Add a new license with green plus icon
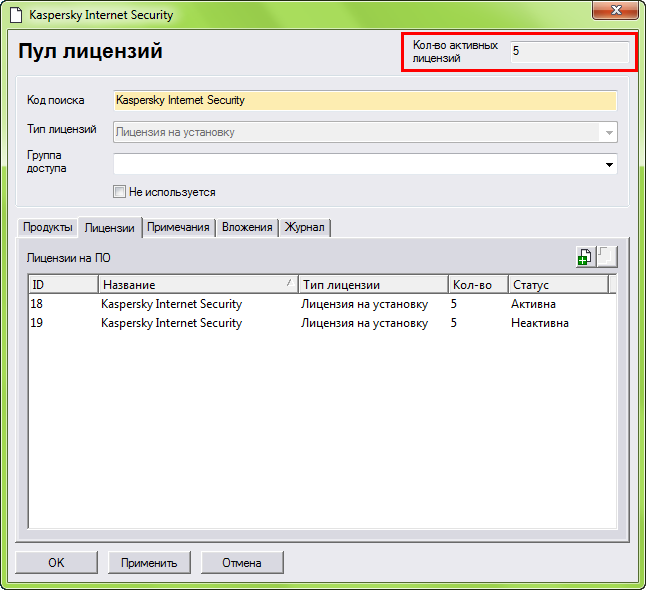Viewport: 646px width, 590px height. click(585, 257)
